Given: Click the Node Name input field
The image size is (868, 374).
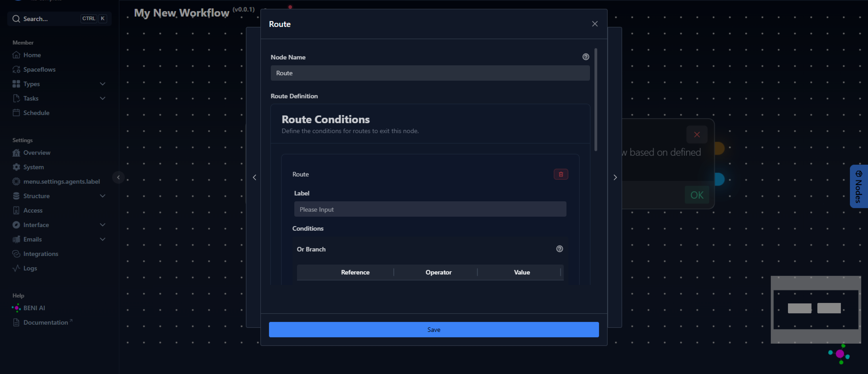Looking at the screenshot, I should click(430, 73).
